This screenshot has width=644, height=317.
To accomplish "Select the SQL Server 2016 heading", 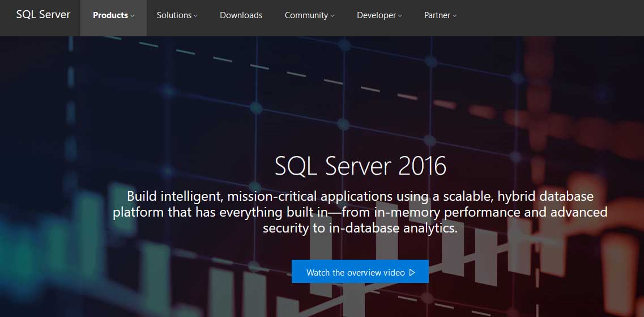I will 360,166.
